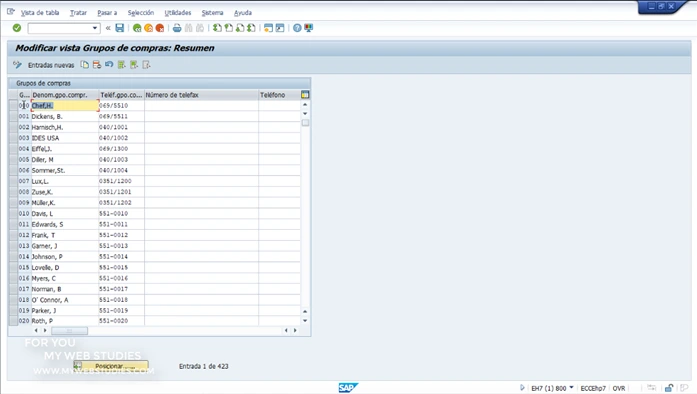The image size is (697, 394).
Task: Click the green Back arrow icon
Action: point(137,28)
